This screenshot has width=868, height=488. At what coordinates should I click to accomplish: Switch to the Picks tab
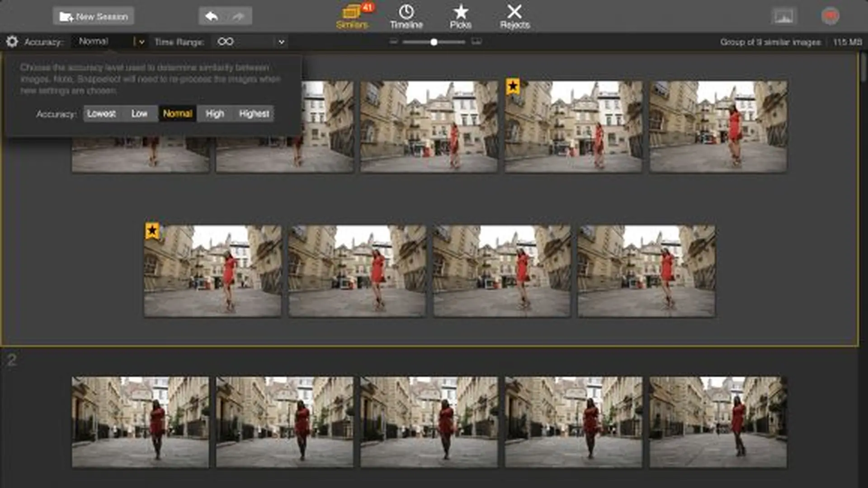point(460,17)
